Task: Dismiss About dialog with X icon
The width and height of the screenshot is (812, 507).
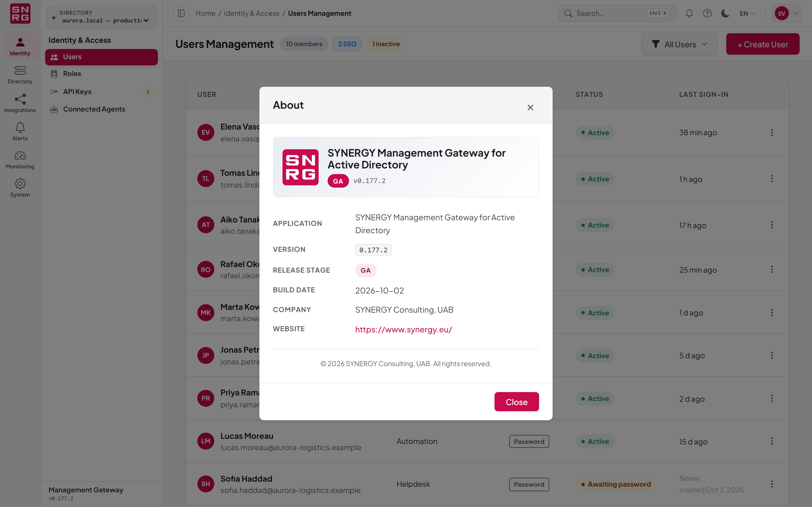Action: [530, 107]
